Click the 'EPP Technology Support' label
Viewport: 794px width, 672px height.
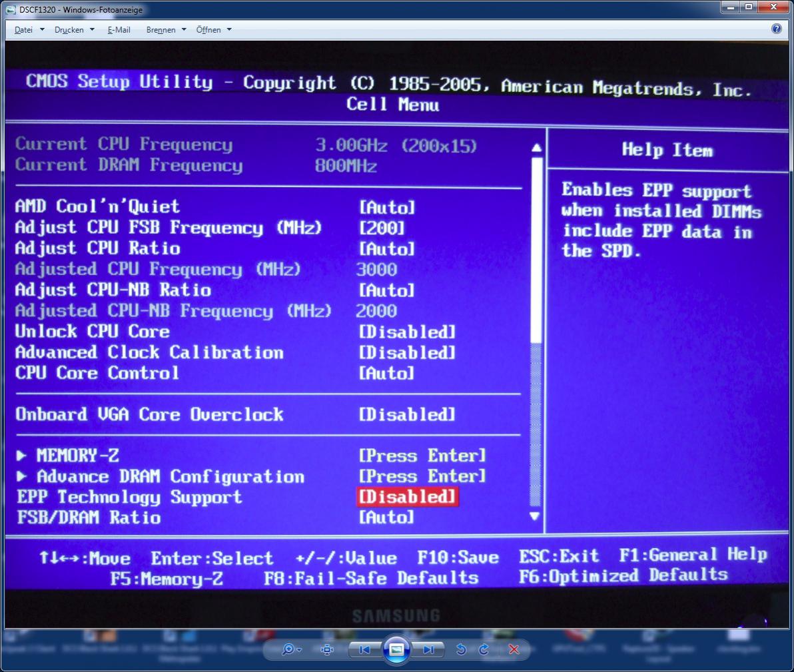[130, 498]
